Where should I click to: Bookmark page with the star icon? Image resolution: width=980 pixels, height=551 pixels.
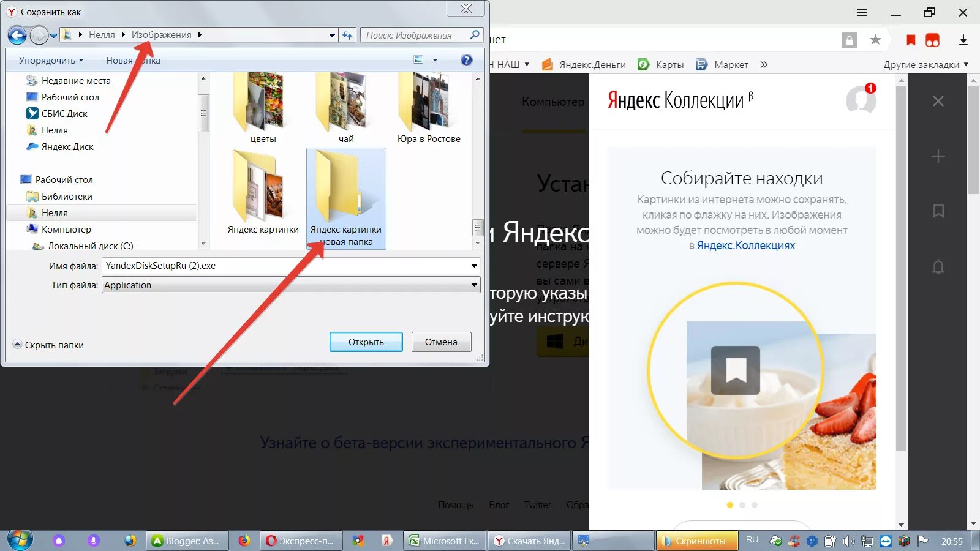tap(875, 40)
